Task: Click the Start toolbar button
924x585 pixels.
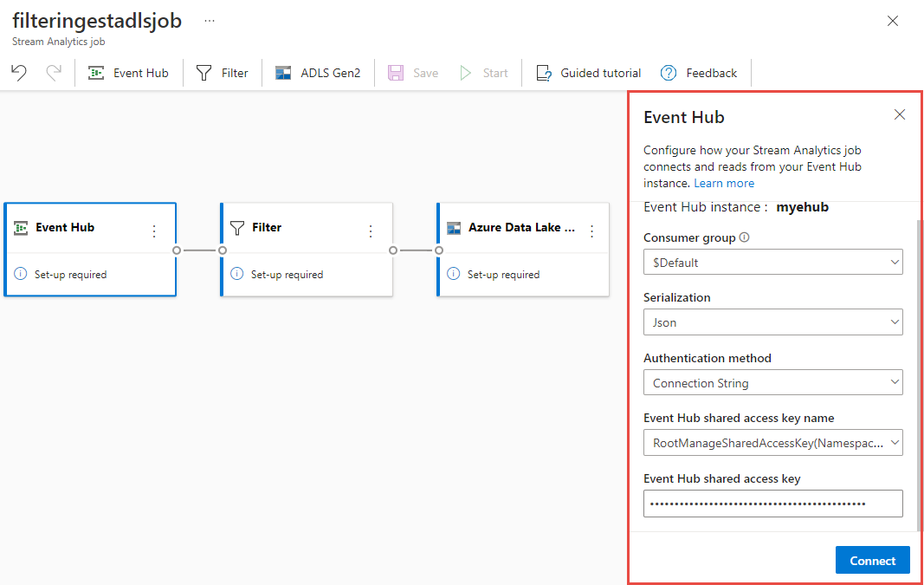Action: click(x=484, y=73)
